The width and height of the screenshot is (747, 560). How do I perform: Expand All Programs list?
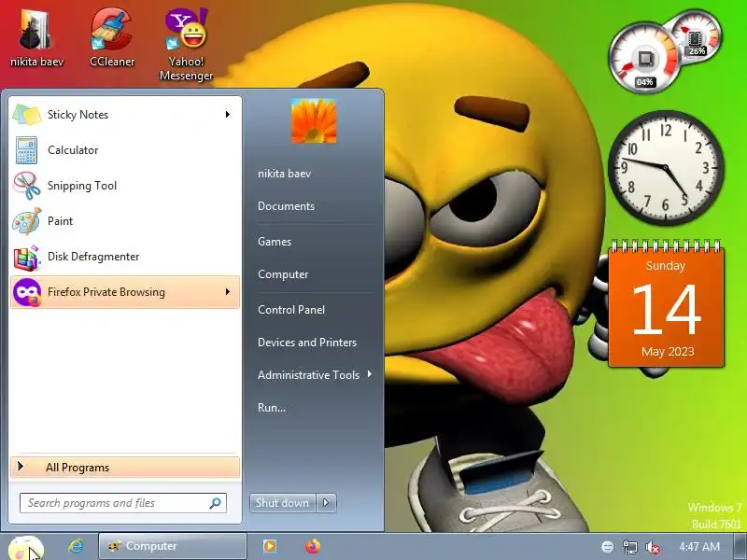coord(125,468)
